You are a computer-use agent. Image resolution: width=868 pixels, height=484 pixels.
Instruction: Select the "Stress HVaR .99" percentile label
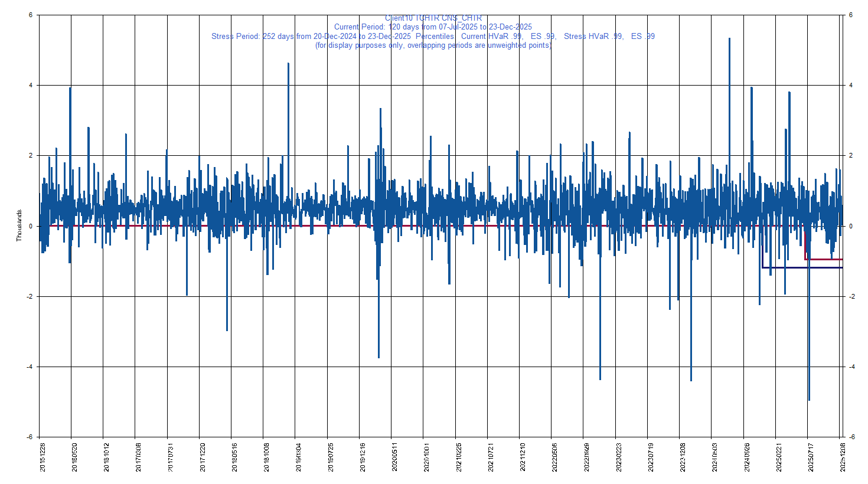pos(593,36)
